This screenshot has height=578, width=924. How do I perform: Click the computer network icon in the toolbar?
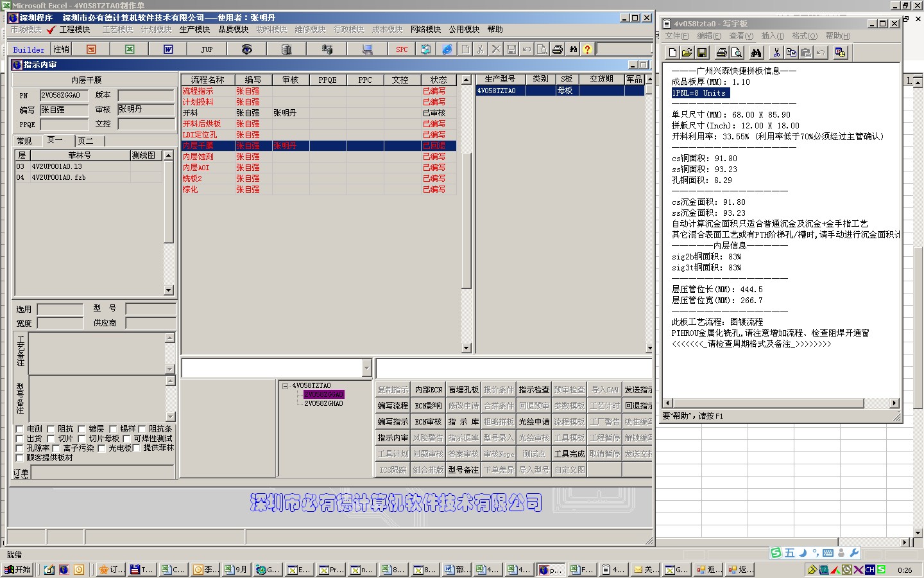367,49
